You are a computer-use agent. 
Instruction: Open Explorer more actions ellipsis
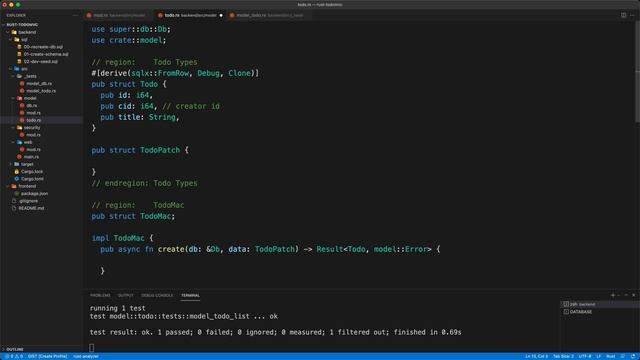pos(75,15)
